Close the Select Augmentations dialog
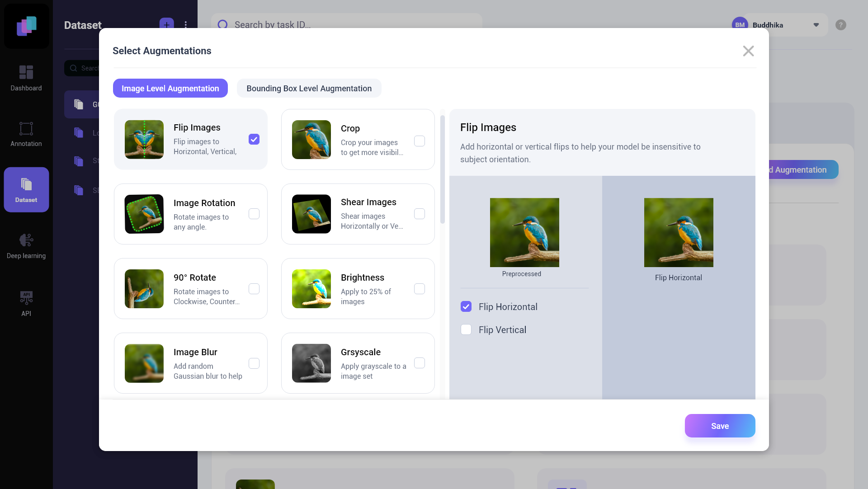The height and width of the screenshot is (489, 868). click(748, 51)
